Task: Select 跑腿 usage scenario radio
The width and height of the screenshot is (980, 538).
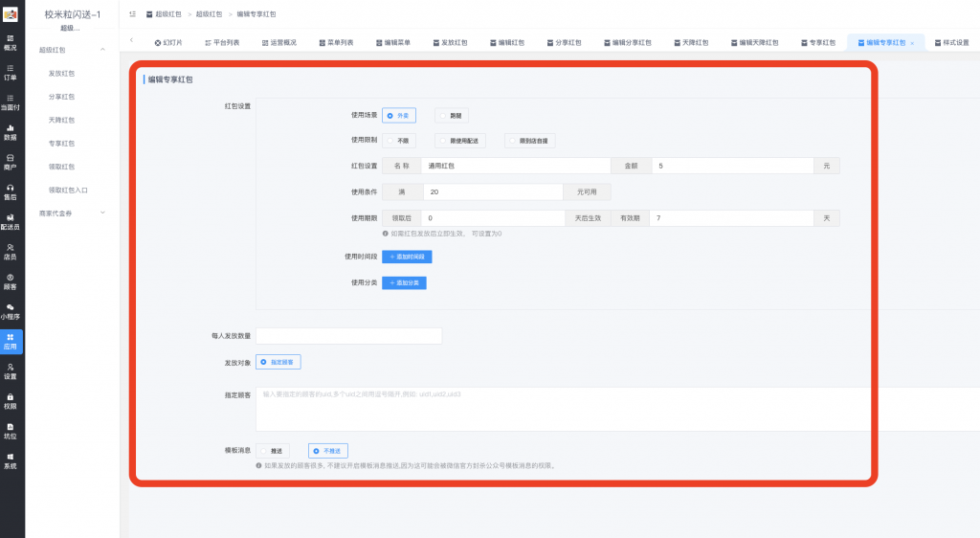Action: (452, 116)
